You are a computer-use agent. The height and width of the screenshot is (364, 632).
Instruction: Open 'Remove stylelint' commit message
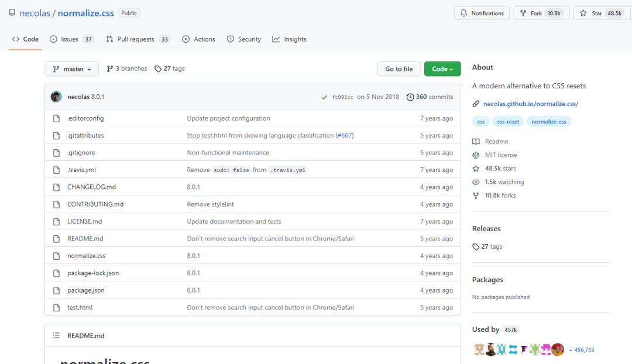pyautogui.click(x=211, y=204)
